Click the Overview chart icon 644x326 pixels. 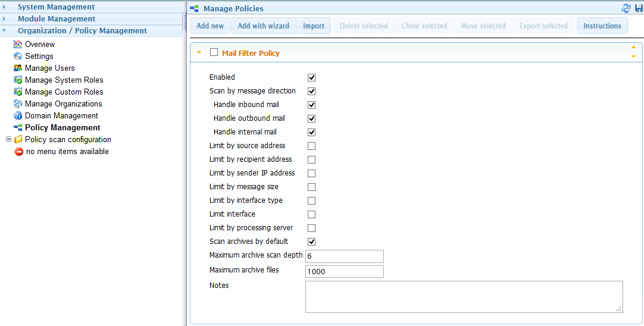click(x=18, y=45)
